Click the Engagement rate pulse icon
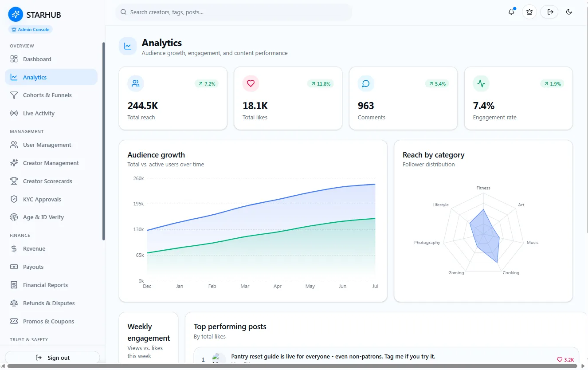588x370 pixels. 481,83
